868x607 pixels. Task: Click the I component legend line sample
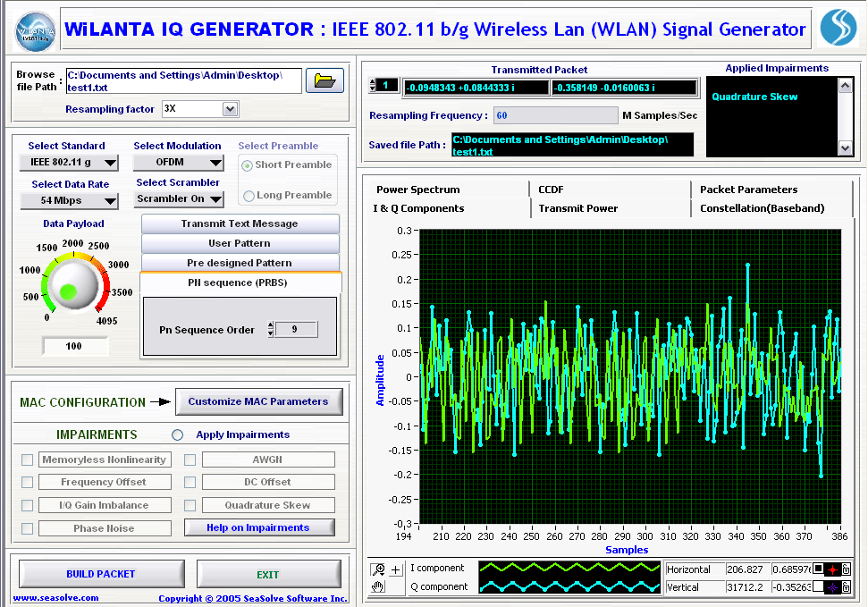569,568
